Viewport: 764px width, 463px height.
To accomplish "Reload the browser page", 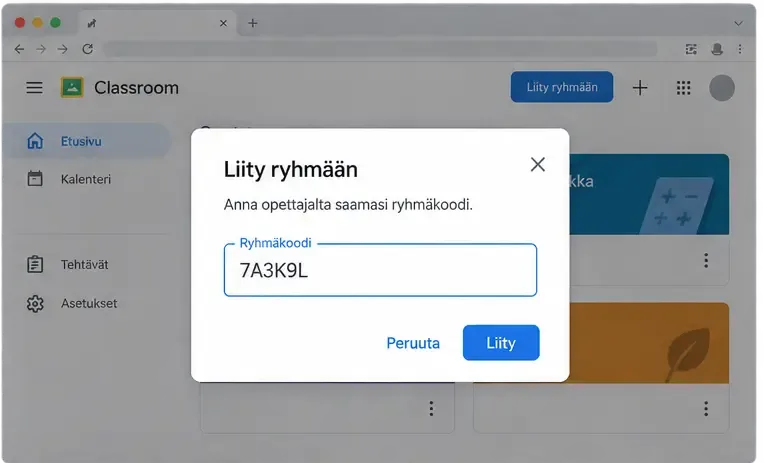I will [x=88, y=49].
